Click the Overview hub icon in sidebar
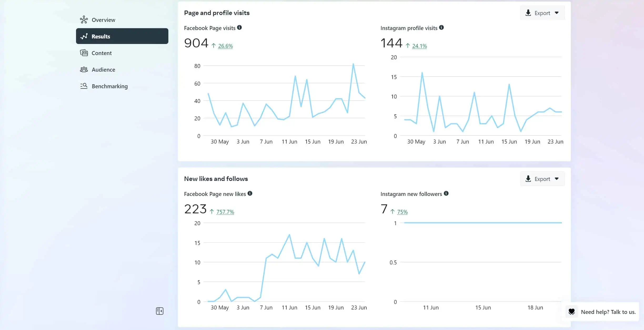This screenshot has height=330, width=644. coord(84,20)
